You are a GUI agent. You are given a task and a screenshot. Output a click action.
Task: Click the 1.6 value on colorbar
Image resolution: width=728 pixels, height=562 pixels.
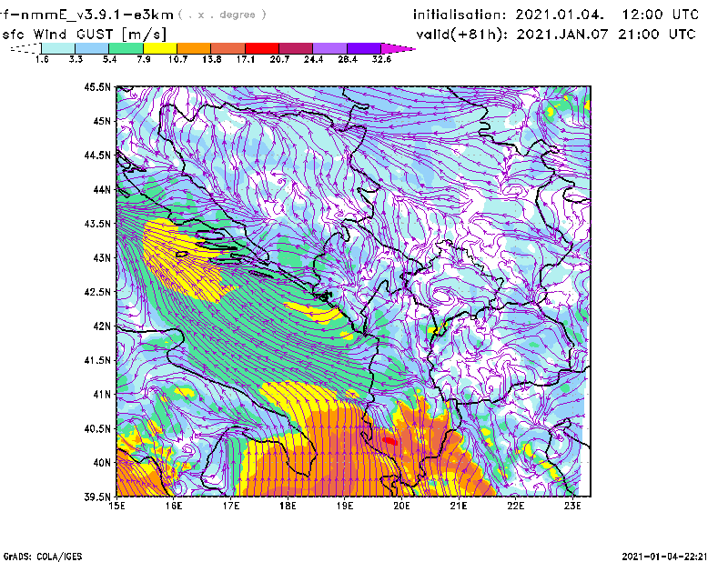(x=42, y=59)
